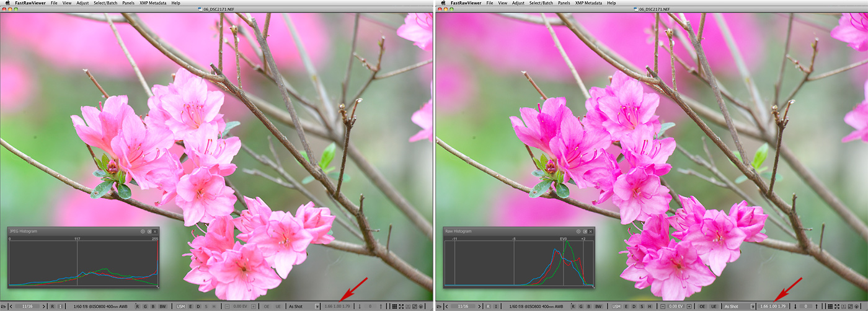868x311 pixels.
Task: Toggle USM sharpening in left window
Action: pyautogui.click(x=181, y=306)
